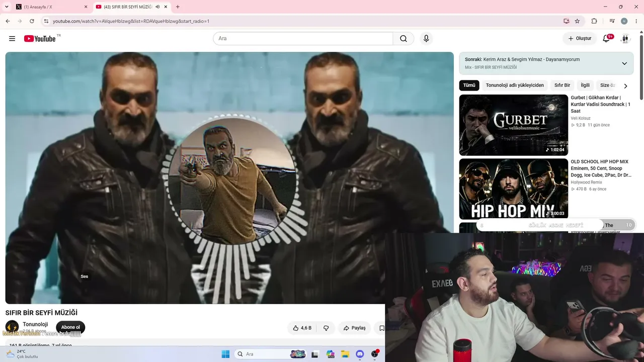Select the Tonunoloji adlı yükleyiciden chip
The image size is (644, 362).
(515, 85)
